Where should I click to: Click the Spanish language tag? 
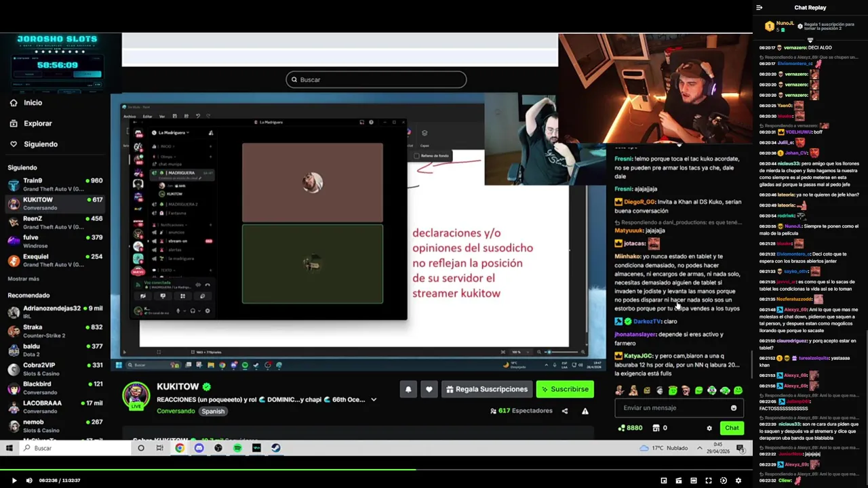(213, 411)
